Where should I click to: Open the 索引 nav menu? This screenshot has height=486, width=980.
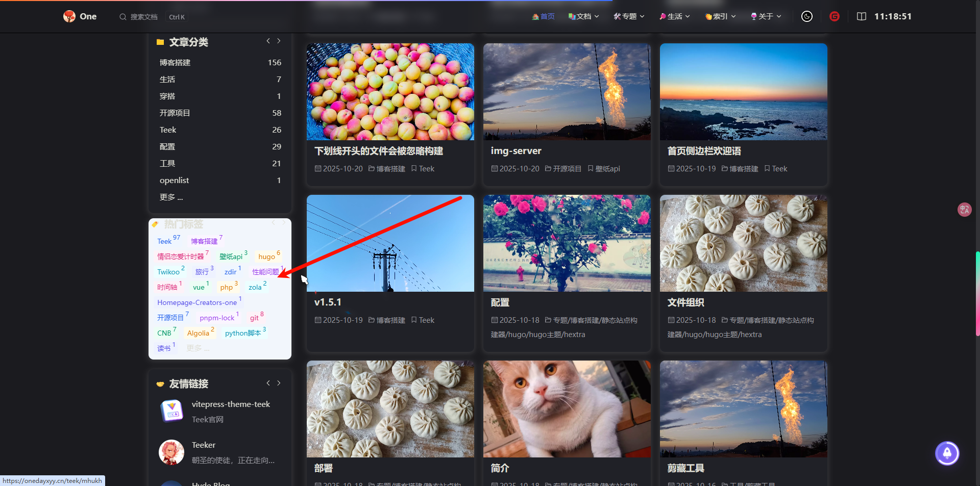(720, 16)
